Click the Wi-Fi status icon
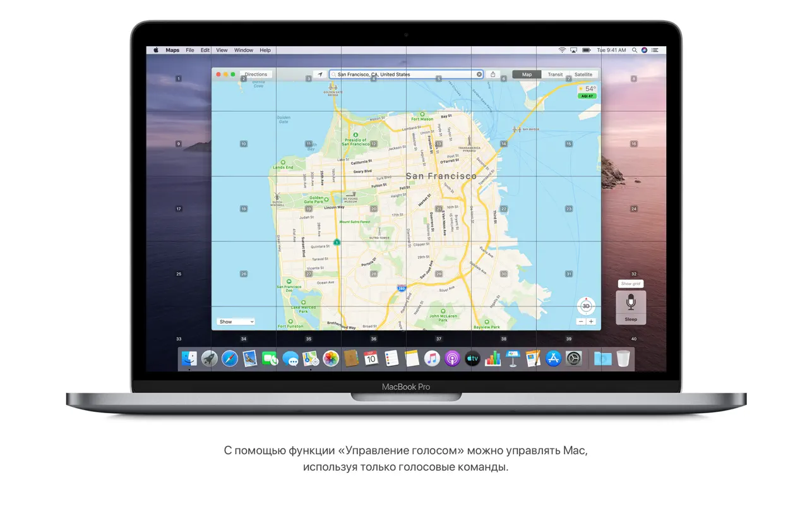This screenshot has height=508, width=812. pos(562,50)
